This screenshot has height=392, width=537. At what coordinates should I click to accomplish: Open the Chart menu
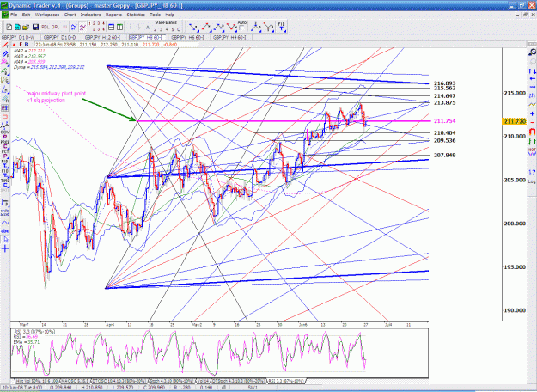click(70, 15)
